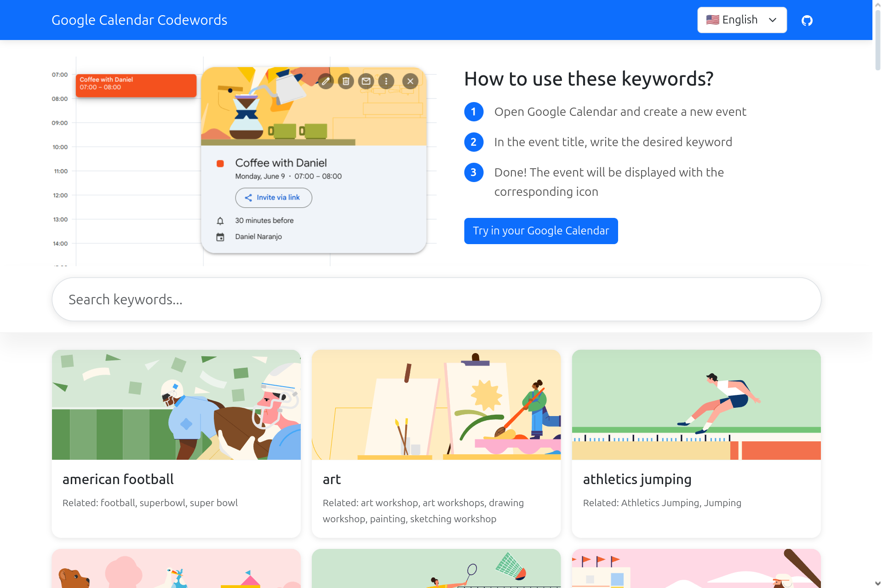Click the orange Coffee with Daniel calendar event
Viewport: 883px width, 588px height.
coord(136,86)
